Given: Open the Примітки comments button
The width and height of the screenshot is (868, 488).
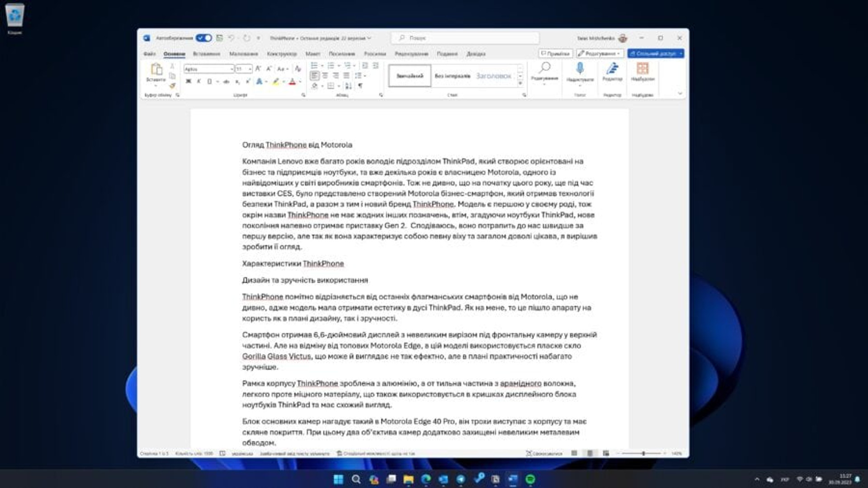Looking at the screenshot, I should click(555, 53).
